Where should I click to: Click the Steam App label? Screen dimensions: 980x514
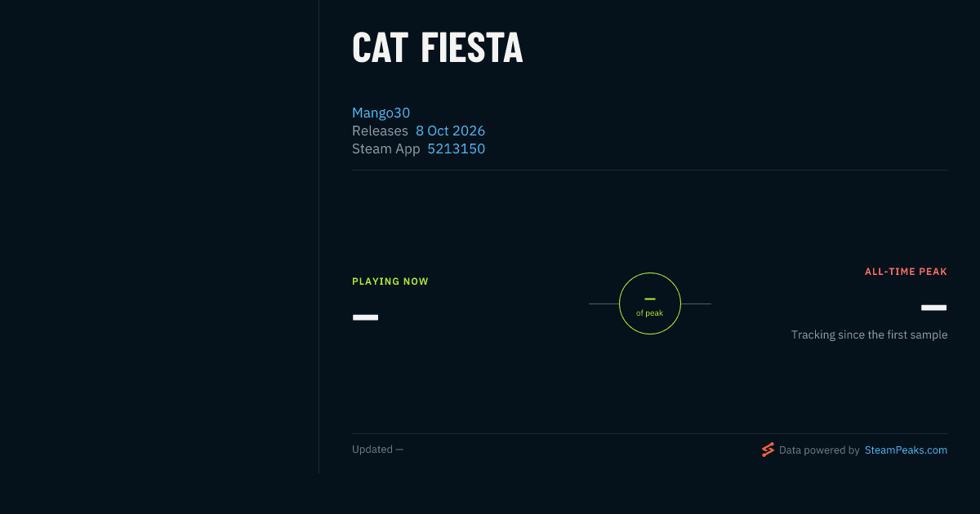pos(386,148)
